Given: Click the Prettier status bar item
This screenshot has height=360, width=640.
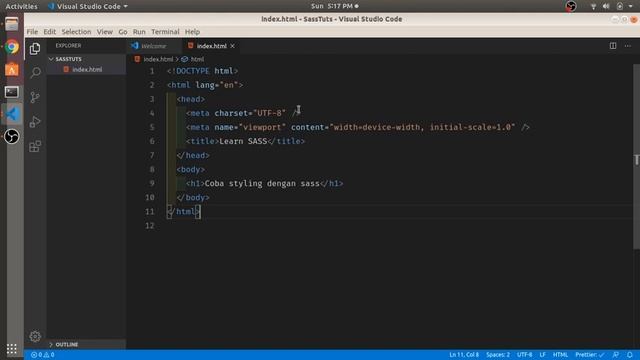Looking at the screenshot, I should click(x=589, y=355).
